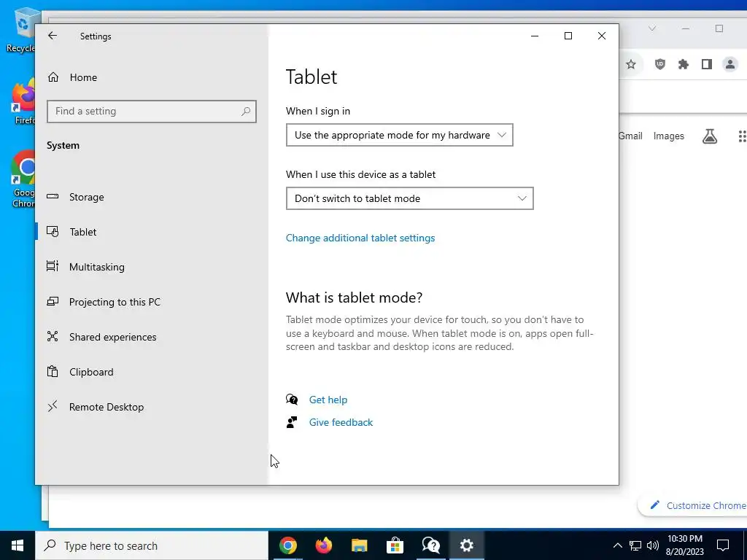Click Customize Chrome button
The height and width of the screenshot is (560, 747).
pos(693,506)
